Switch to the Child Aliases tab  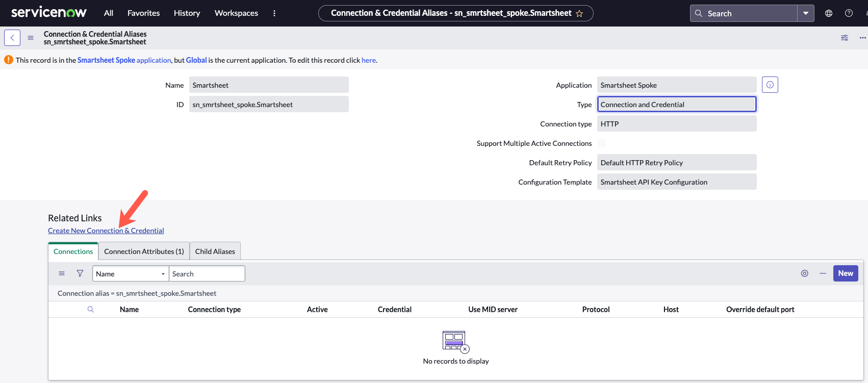click(215, 251)
